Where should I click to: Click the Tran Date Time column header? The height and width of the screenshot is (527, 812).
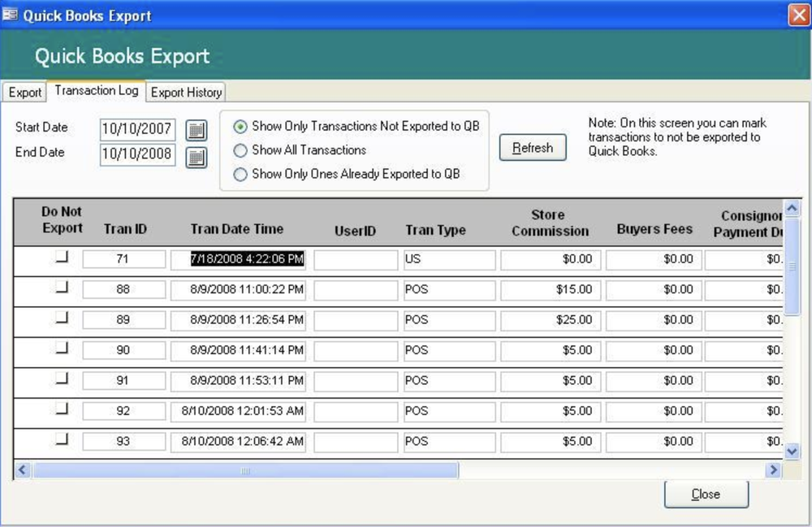(x=236, y=229)
